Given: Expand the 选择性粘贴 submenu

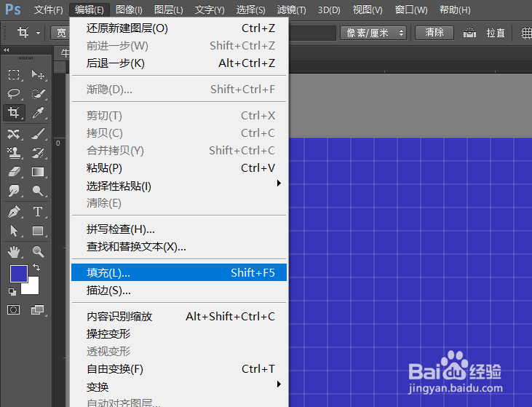Looking at the screenshot, I should [178, 186].
